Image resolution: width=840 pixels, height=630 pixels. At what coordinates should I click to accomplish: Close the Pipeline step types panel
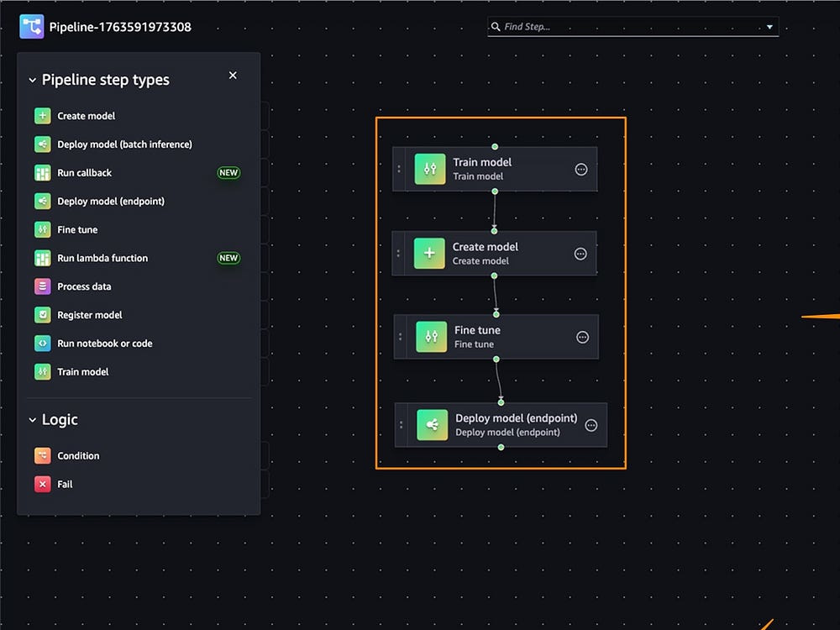pyautogui.click(x=233, y=76)
